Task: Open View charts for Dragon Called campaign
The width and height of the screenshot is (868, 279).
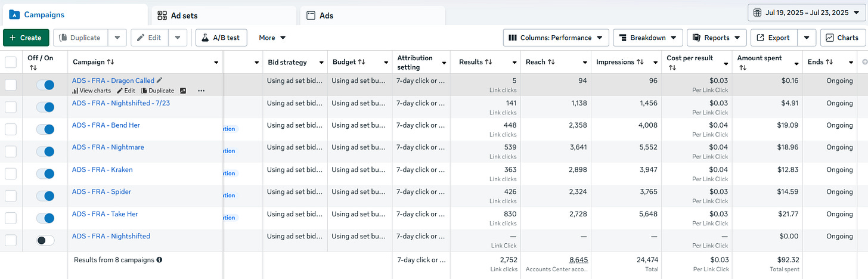Action: [x=91, y=91]
